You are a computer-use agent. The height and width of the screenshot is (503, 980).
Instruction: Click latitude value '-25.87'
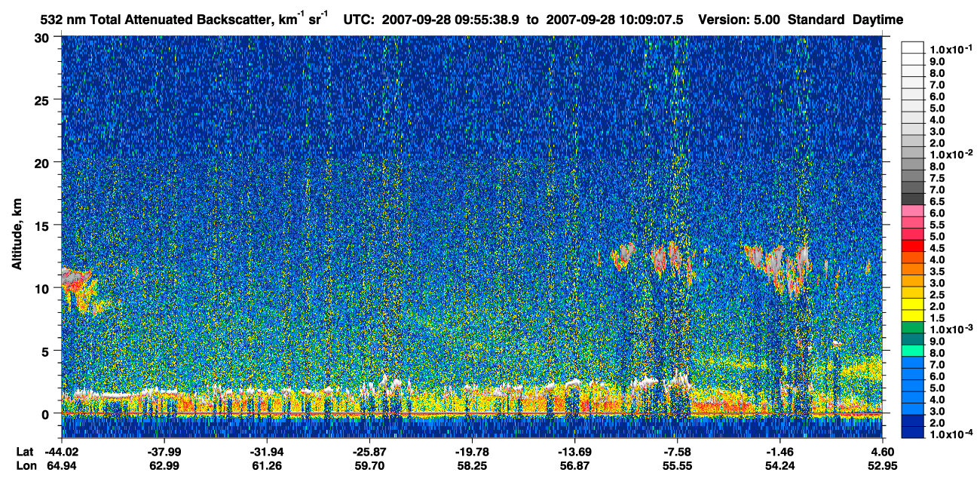coord(369,452)
